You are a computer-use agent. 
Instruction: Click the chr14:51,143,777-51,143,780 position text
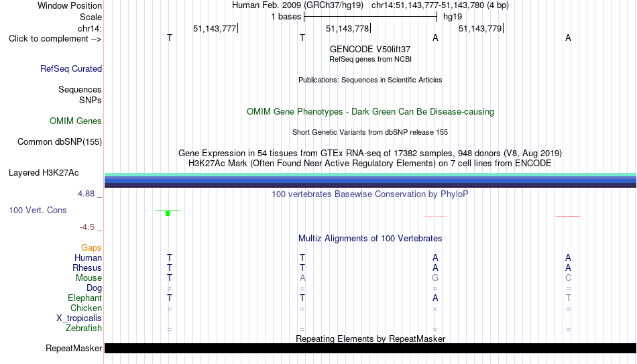[x=427, y=5]
